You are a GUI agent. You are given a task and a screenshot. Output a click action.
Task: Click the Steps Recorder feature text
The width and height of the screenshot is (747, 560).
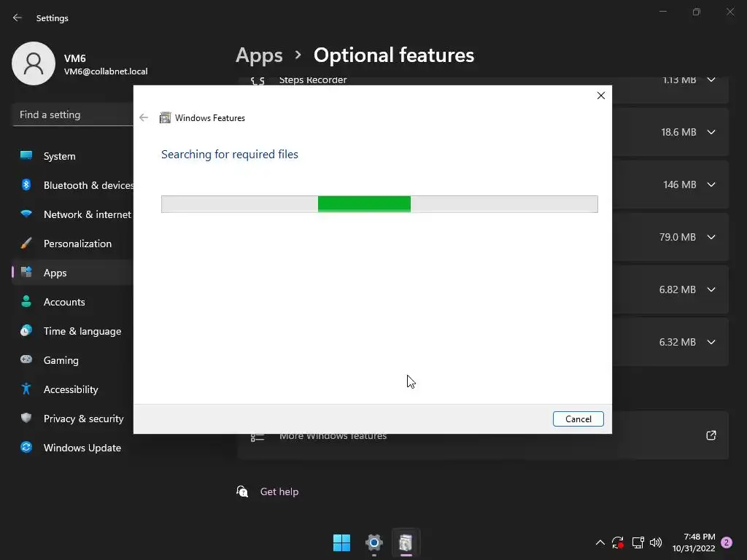click(313, 80)
